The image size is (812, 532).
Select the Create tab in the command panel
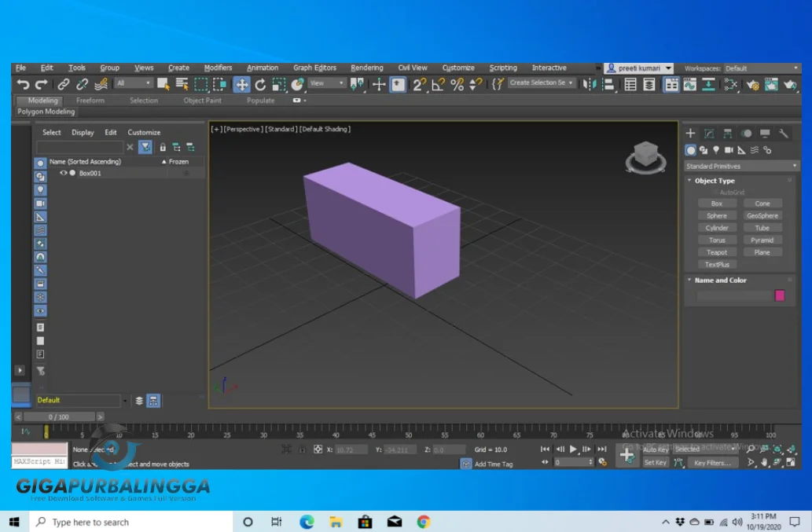pyautogui.click(x=691, y=134)
